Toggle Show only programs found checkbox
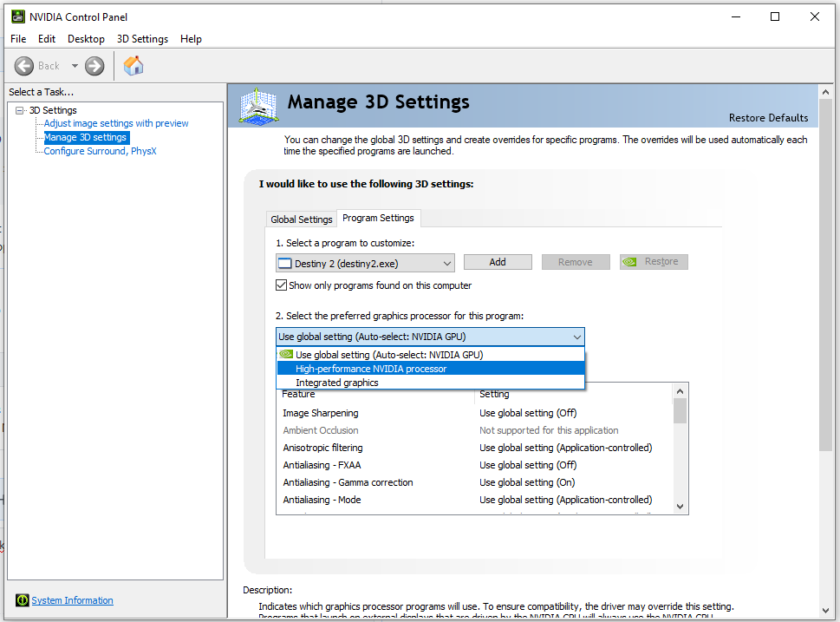 [281, 285]
